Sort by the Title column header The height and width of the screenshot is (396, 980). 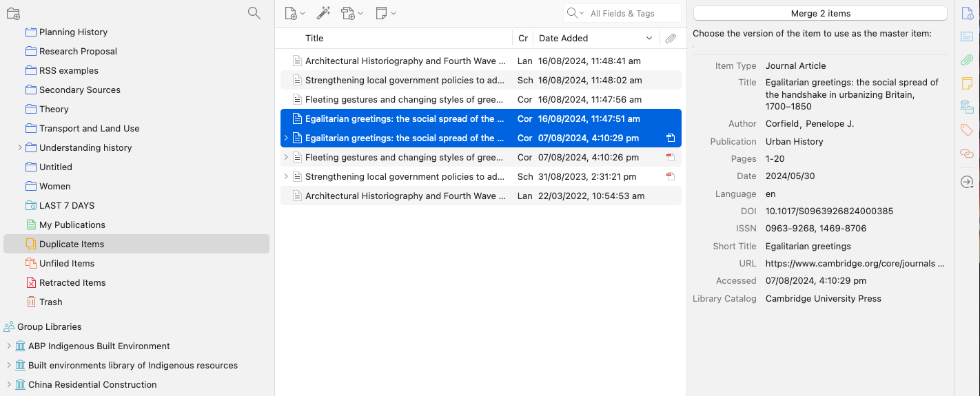[x=314, y=38]
